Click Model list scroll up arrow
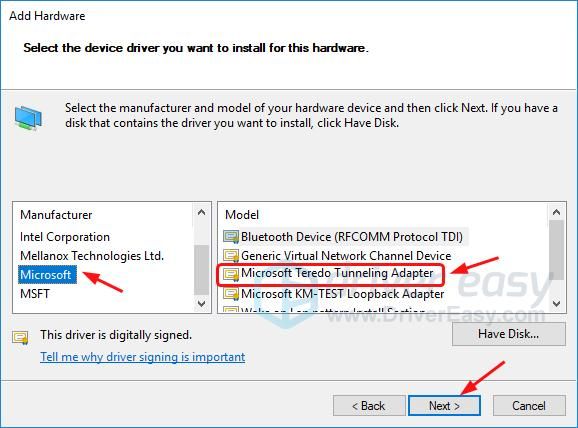The height and width of the screenshot is (428, 578). [x=556, y=212]
